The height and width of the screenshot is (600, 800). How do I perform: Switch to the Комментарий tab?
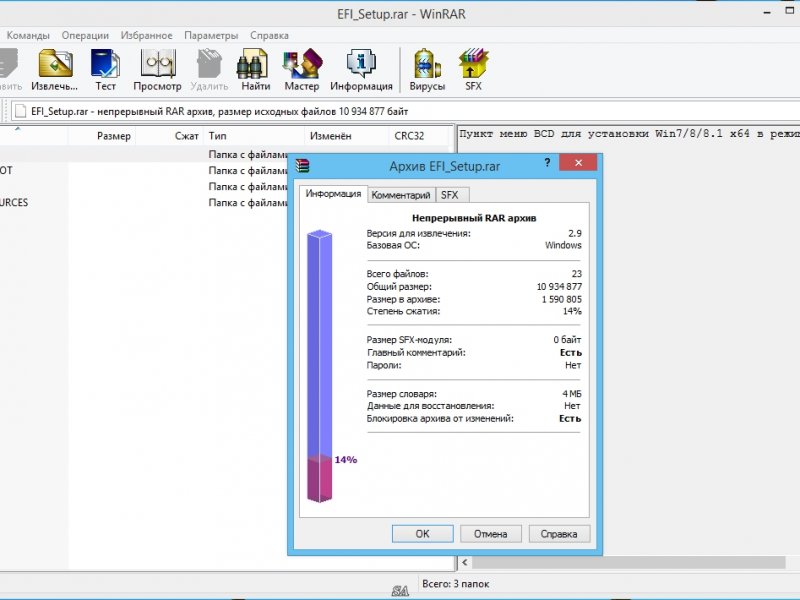pos(401,195)
